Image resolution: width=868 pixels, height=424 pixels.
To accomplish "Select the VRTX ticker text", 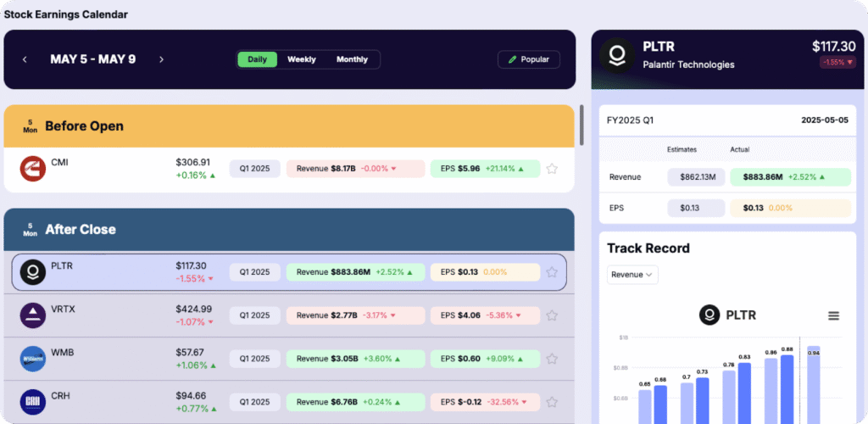I will click(x=63, y=309).
